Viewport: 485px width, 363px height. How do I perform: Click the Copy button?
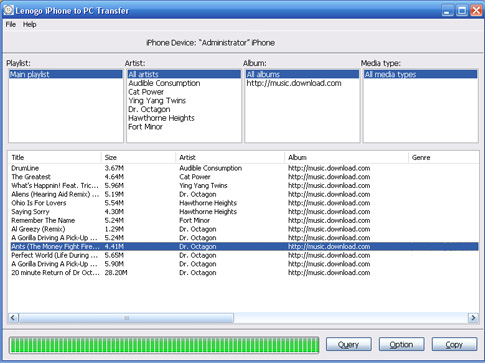pos(454,344)
